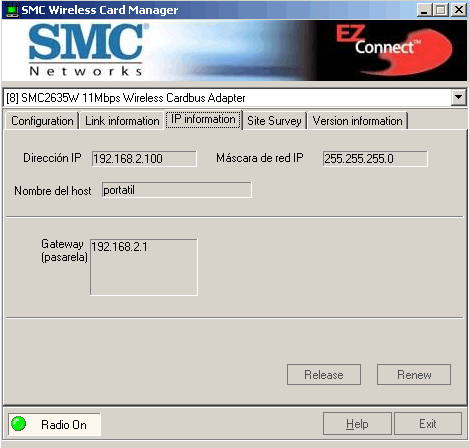470x448 pixels.
Task: Click the Exit button
Action: pos(428,424)
